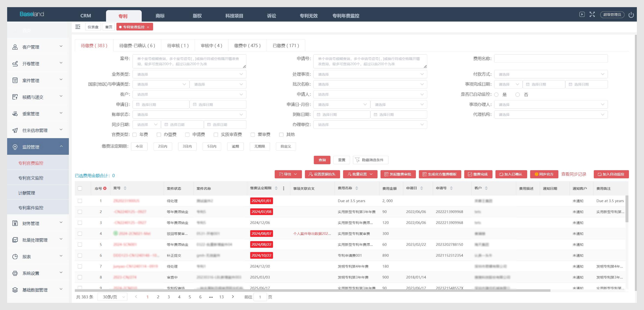
Task: Check the 其他 fee type checkbox
Action: tap(281, 135)
